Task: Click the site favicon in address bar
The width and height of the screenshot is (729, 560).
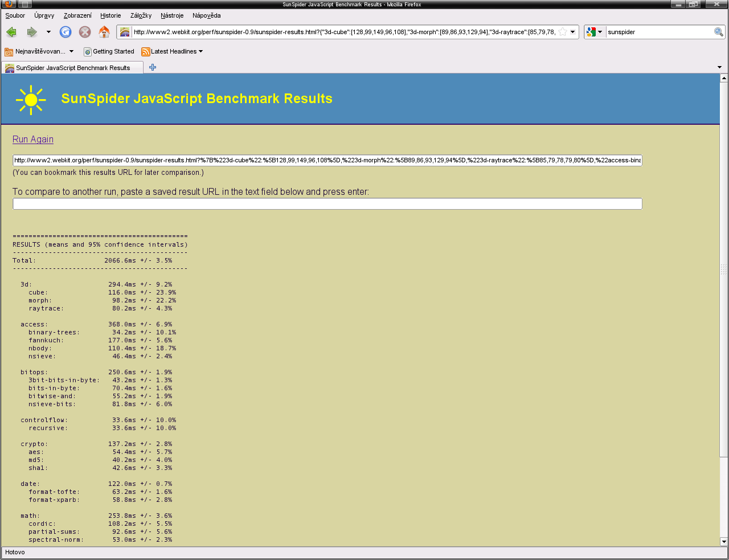Action: (x=125, y=32)
